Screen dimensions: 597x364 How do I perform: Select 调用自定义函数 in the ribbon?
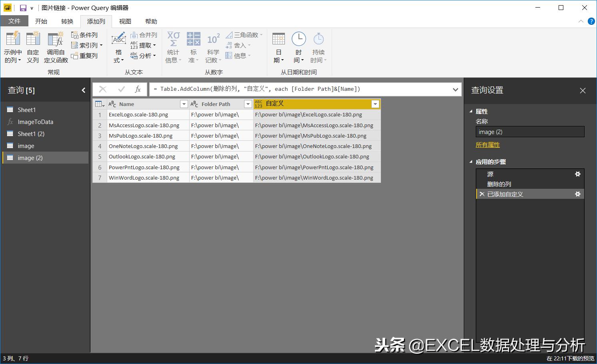[56, 46]
